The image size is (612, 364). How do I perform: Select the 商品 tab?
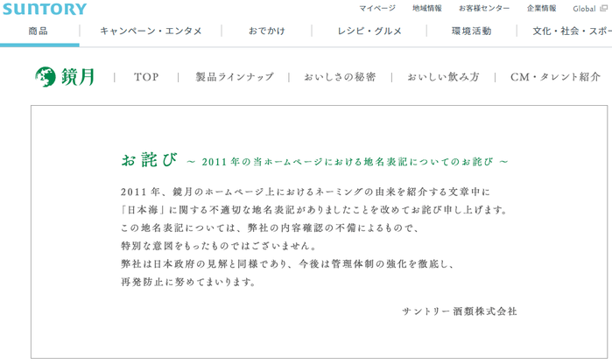(x=39, y=31)
